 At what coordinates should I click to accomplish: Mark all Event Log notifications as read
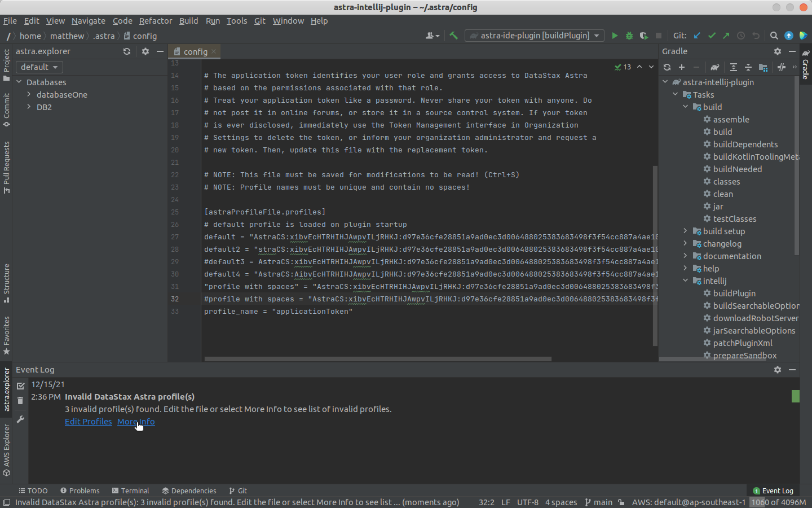point(20,386)
